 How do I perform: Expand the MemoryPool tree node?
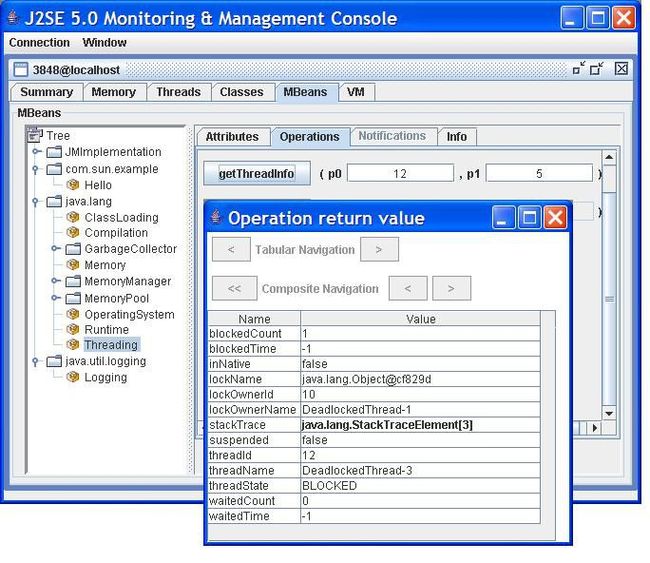click(x=56, y=297)
